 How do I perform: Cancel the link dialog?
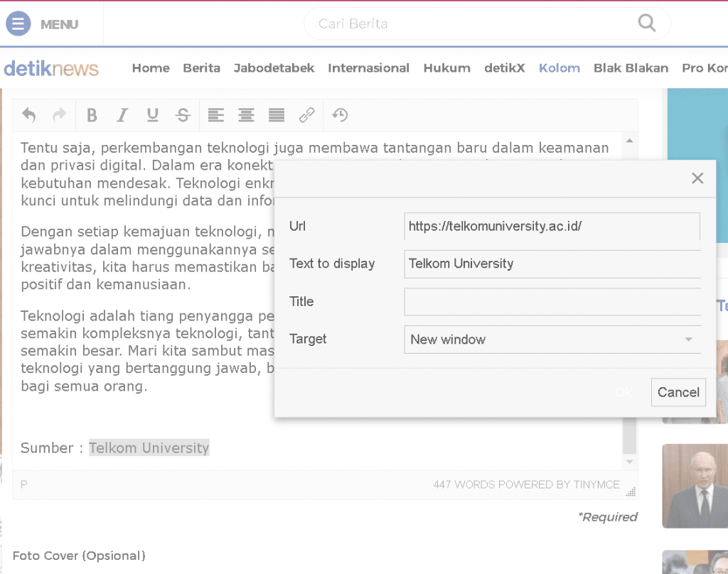click(x=678, y=391)
